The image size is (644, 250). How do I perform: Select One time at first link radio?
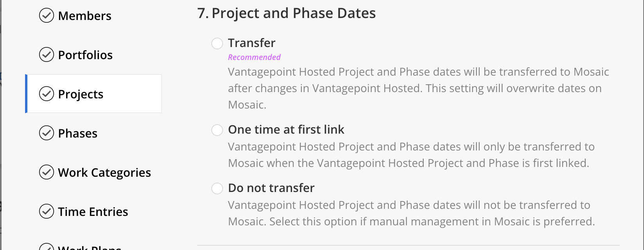tap(217, 130)
